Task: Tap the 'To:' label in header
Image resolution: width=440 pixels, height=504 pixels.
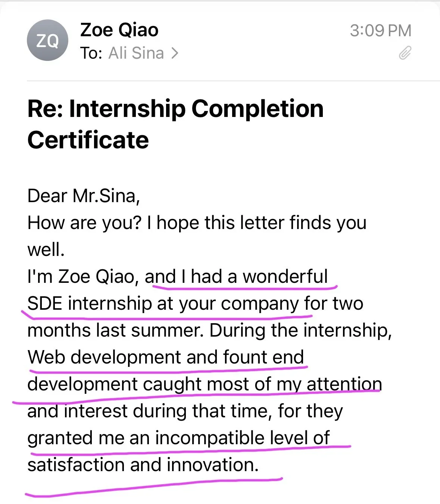Action: [x=91, y=53]
